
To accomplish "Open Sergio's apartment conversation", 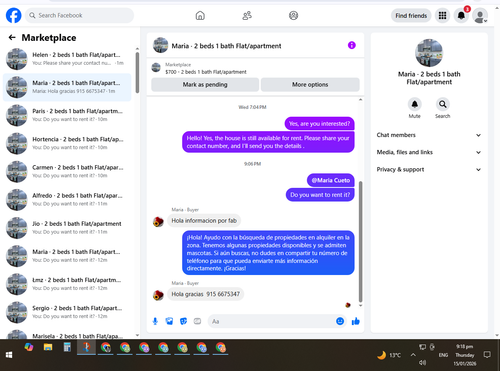I will [67, 312].
